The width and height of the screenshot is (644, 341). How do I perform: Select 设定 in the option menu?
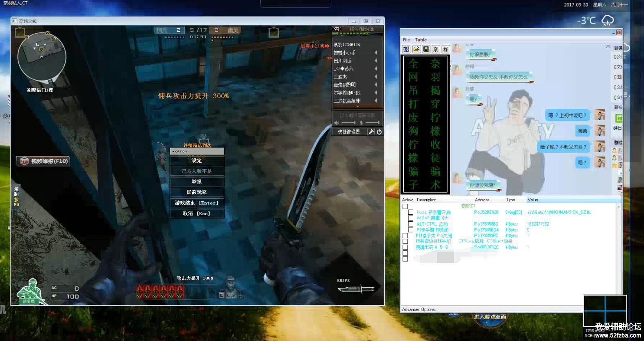pyautogui.click(x=197, y=161)
